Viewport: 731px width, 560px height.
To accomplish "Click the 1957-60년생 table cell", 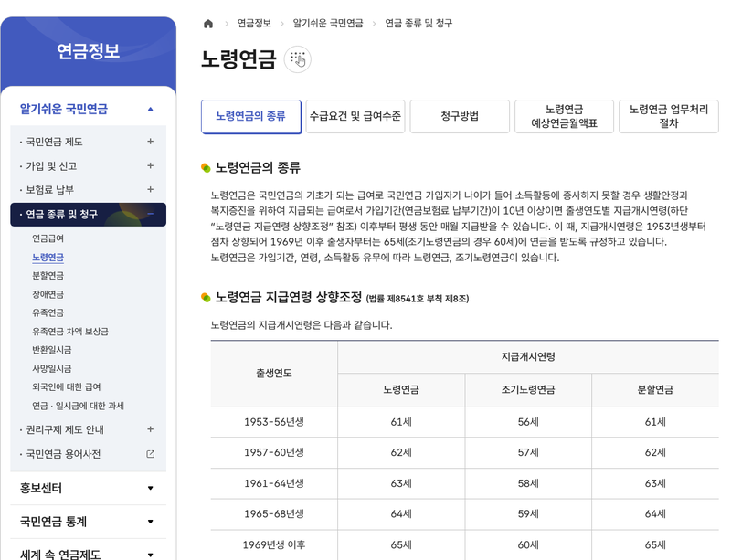I will [274, 452].
